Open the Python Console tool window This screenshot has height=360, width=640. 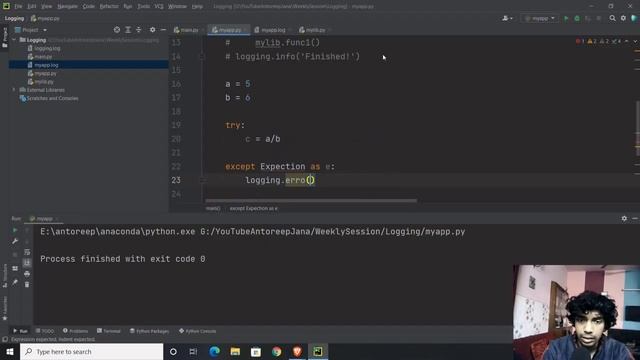click(198, 331)
